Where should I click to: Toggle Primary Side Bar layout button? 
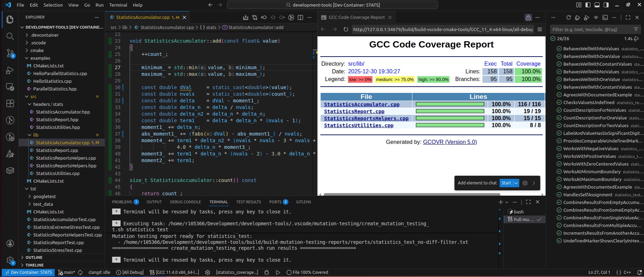[588, 5]
